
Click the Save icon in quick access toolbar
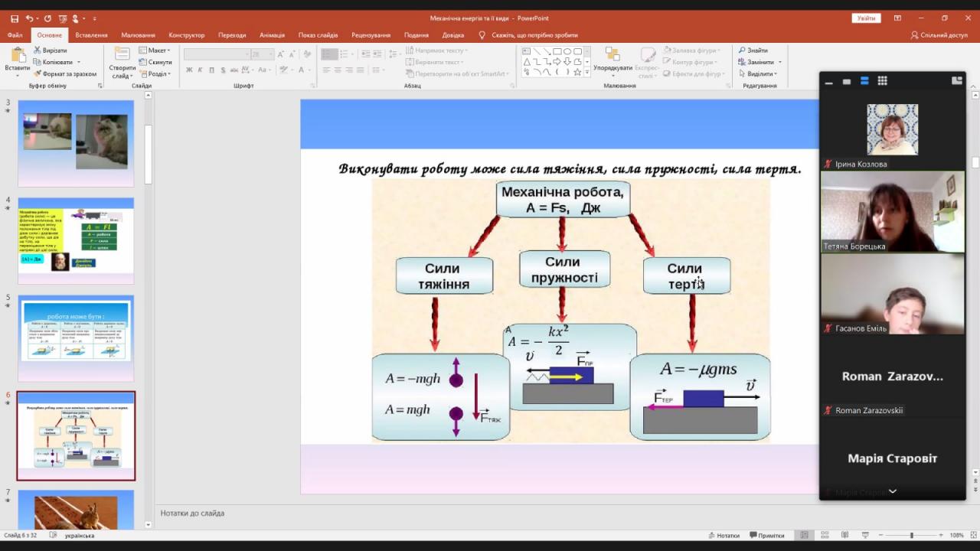pos(14,18)
